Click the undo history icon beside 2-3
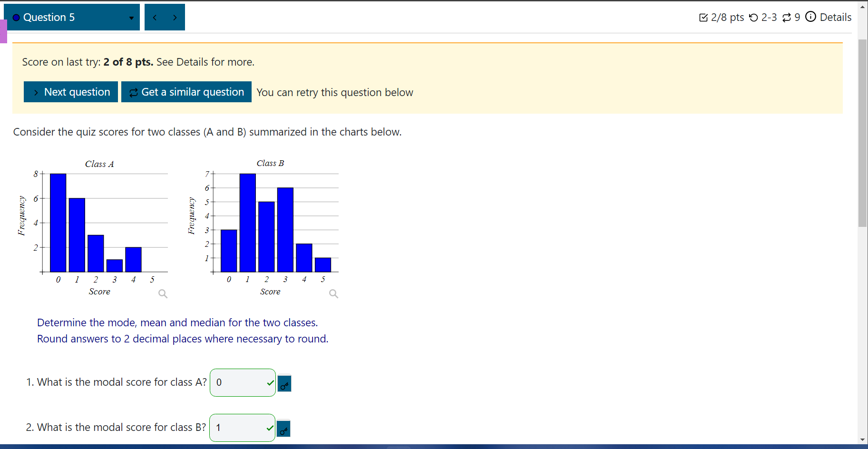868x449 pixels. [754, 17]
